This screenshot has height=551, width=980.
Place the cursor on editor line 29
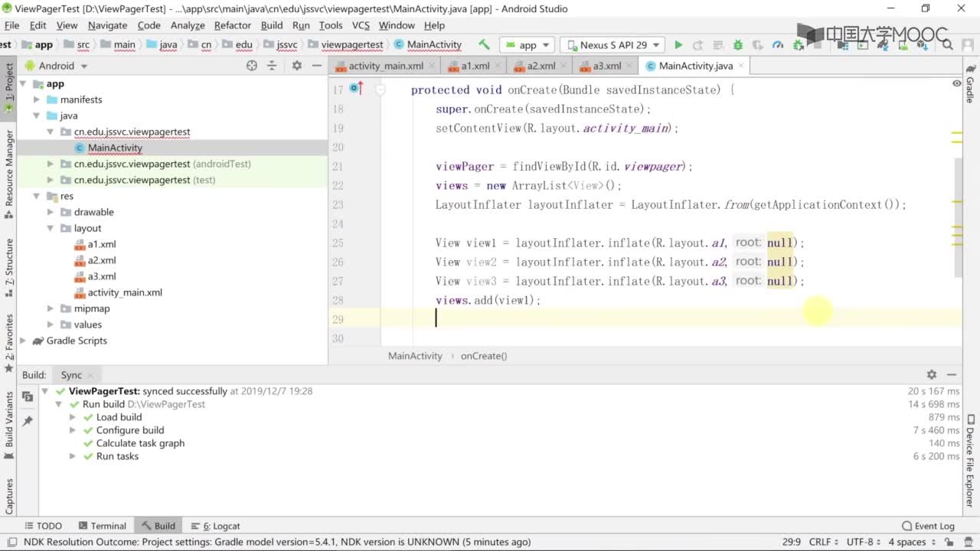pyautogui.click(x=671, y=319)
